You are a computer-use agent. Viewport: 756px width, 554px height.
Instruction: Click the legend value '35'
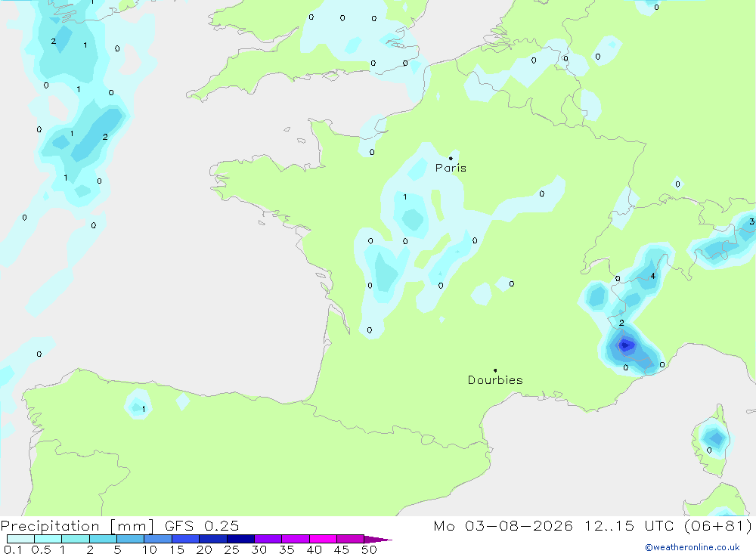[x=287, y=549]
